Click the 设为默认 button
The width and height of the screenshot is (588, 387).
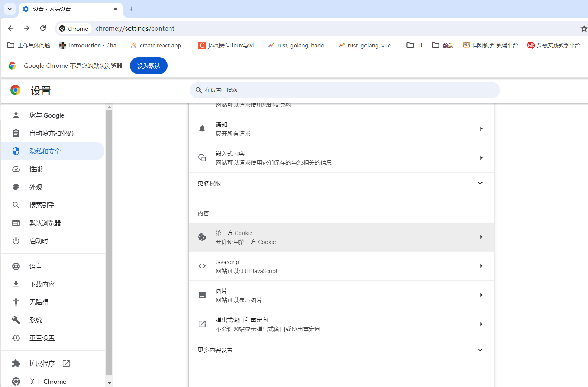click(149, 66)
